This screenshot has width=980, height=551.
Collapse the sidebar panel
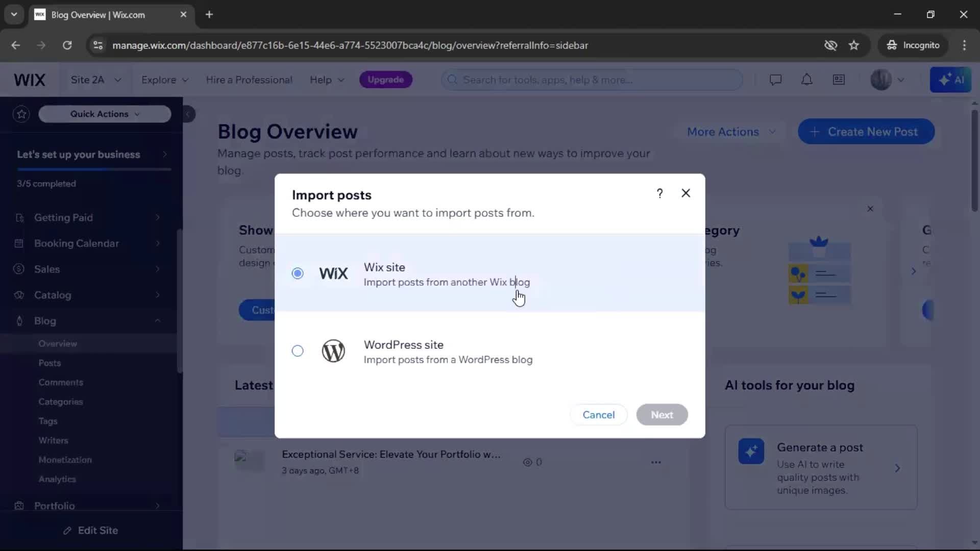pos(188,114)
